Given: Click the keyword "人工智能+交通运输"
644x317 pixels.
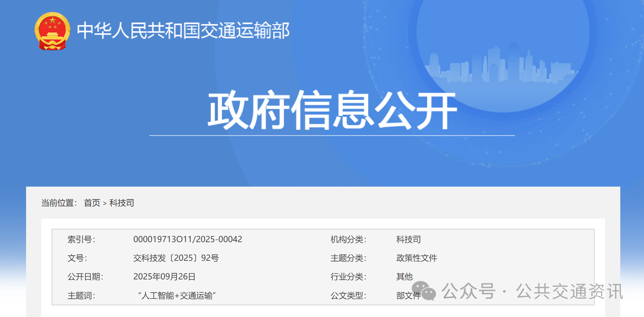Looking at the screenshot, I should [x=177, y=296].
